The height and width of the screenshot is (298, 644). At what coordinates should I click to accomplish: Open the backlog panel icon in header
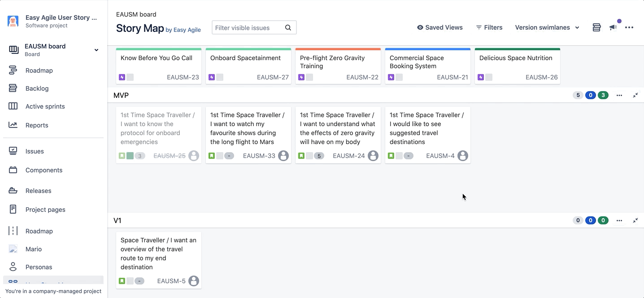596,27
